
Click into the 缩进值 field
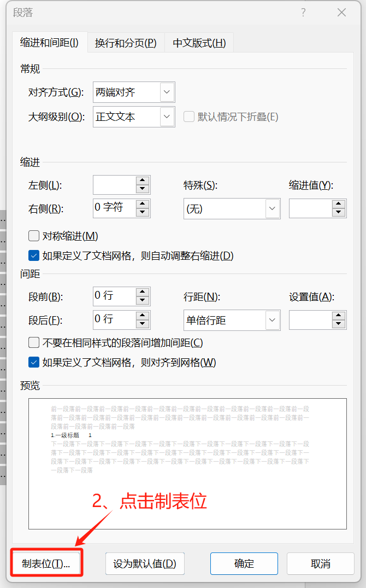(311, 208)
